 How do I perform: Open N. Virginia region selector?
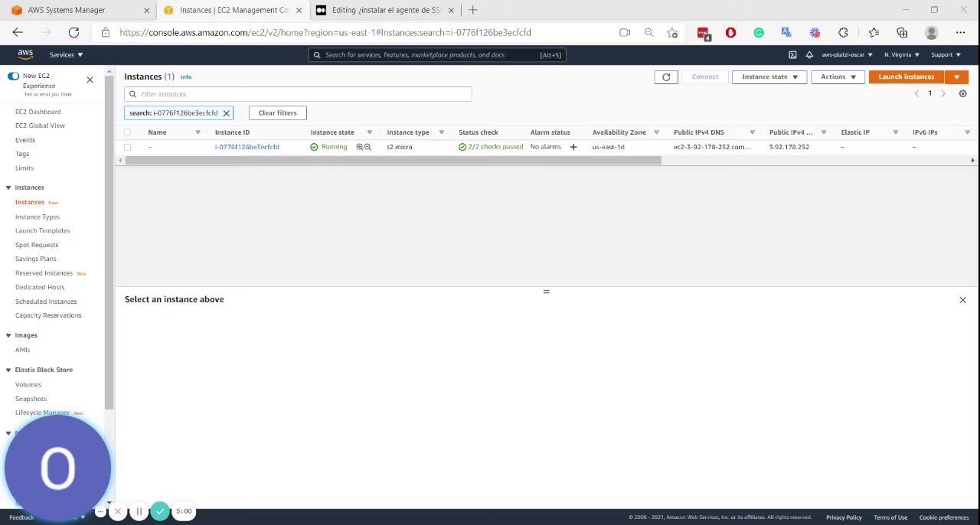tap(903, 55)
